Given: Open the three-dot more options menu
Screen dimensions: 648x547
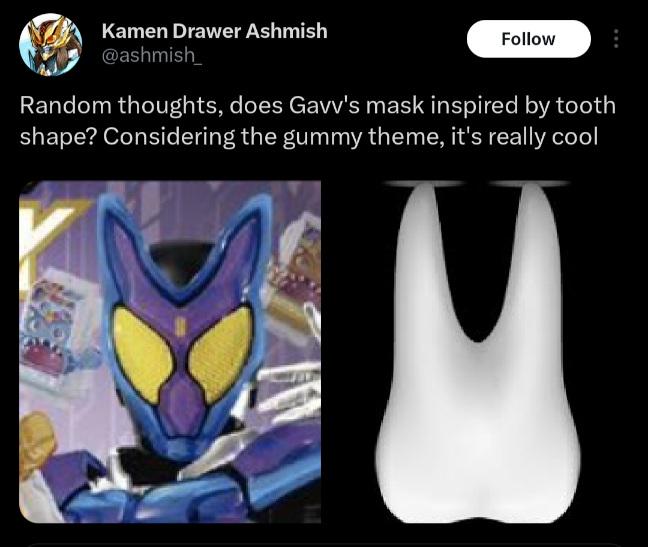Looking at the screenshot, I should pyautogui.click(x=616, y=39).
